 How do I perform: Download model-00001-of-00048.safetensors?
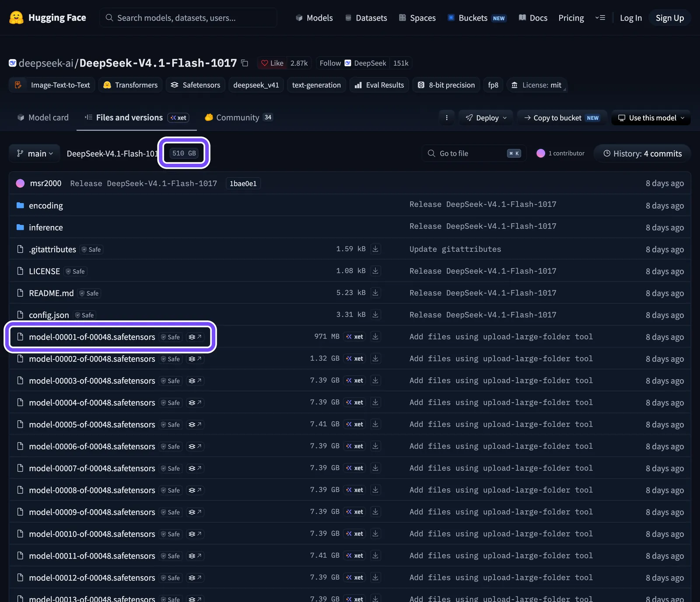pyautogui.click(x=375, y=336)
